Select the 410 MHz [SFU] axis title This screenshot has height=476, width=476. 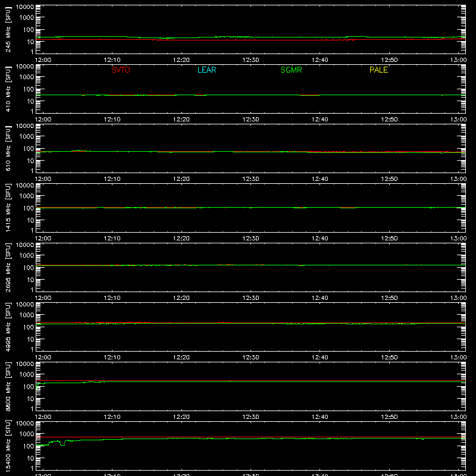pyautogui.click(x=8, y=89)
